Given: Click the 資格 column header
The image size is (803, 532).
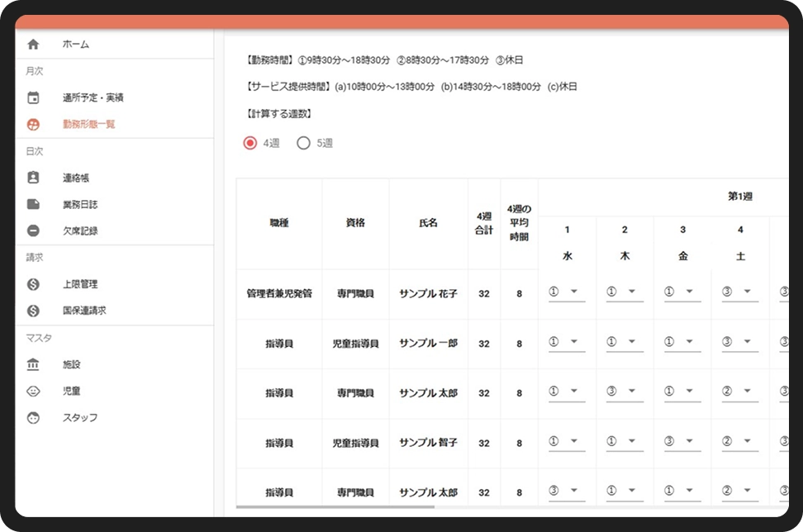Looking at the screenshot, I should (x=355, y=223).
